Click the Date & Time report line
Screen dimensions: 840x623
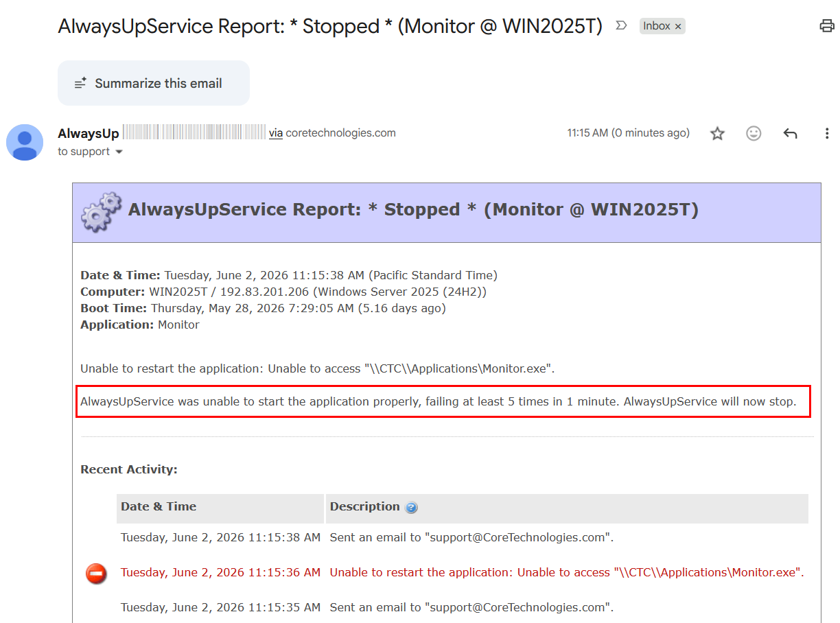[289, 275]
